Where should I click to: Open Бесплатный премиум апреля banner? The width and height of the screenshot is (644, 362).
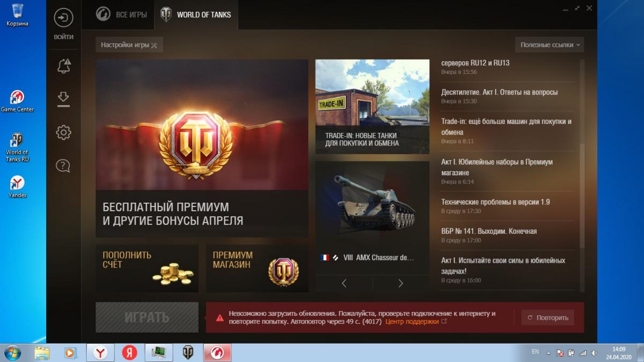(202, 148)
